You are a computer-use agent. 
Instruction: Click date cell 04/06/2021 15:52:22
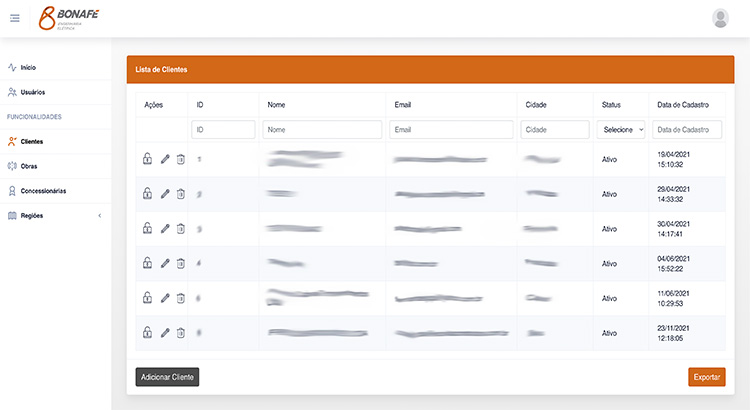pos(673,264)
